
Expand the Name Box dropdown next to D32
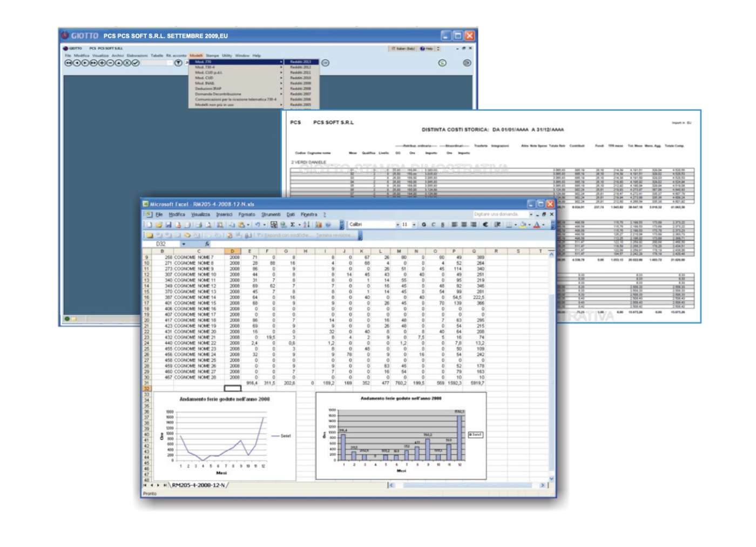(184, 244)
